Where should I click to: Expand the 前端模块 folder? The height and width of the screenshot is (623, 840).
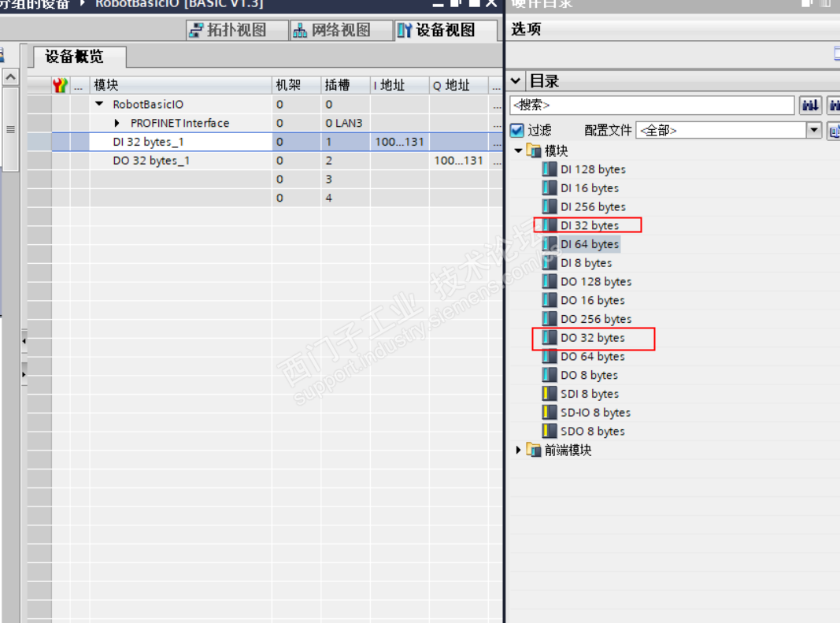518,451
